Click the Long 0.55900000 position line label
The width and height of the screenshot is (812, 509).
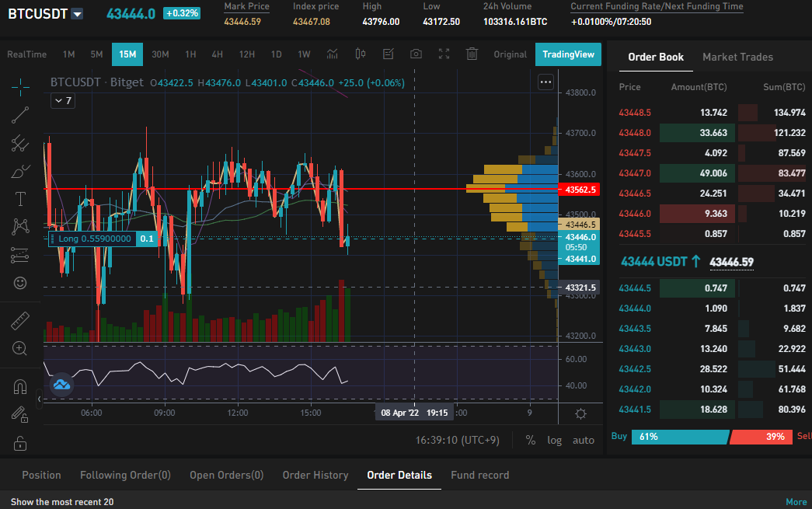95,239
